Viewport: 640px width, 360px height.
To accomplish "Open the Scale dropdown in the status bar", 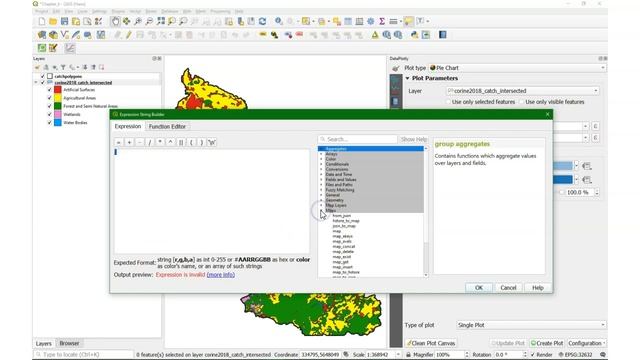I will pyautogui.click(x=398, y=355).
